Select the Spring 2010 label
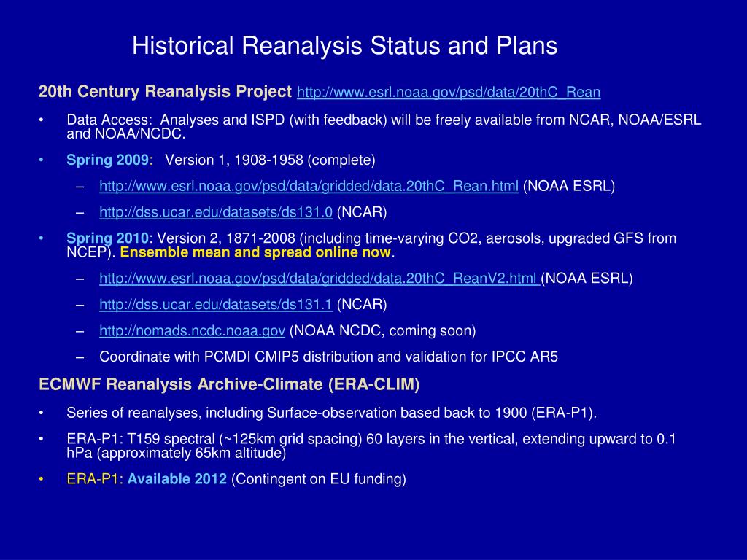 (107, 238)
